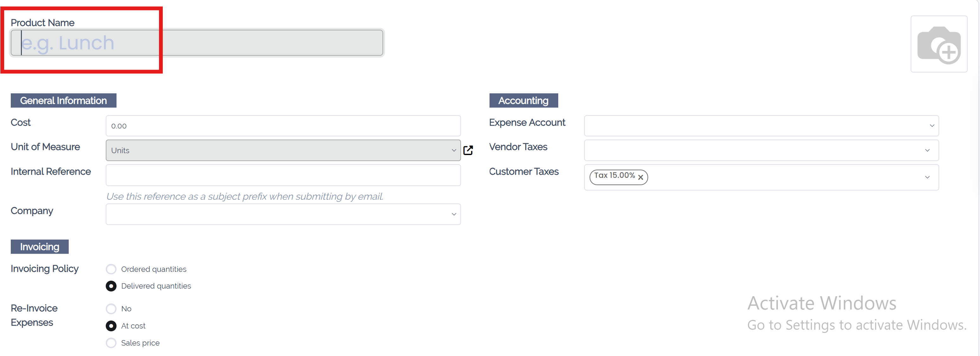Image resolution: width=980 pixels, height=356 pixels.
Task: Expand the Unit of Measure dropdown
Action: pos(453,150)
